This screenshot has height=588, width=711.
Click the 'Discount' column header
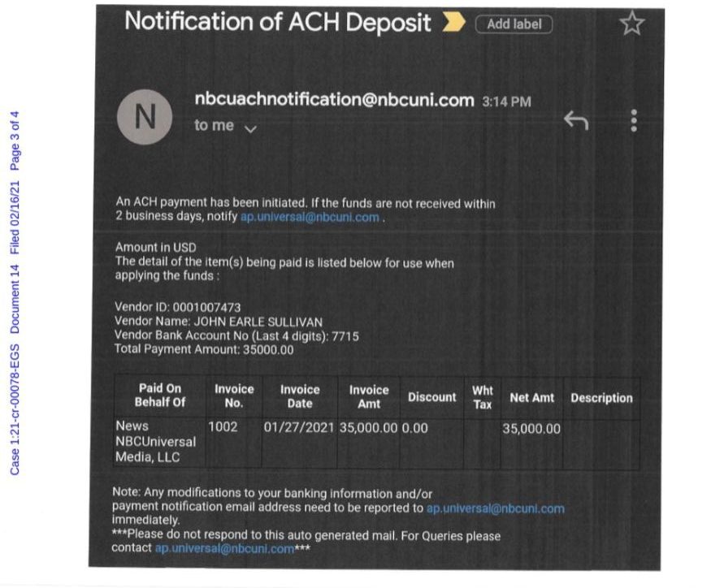pyautogui.click(x=431, y=397)
